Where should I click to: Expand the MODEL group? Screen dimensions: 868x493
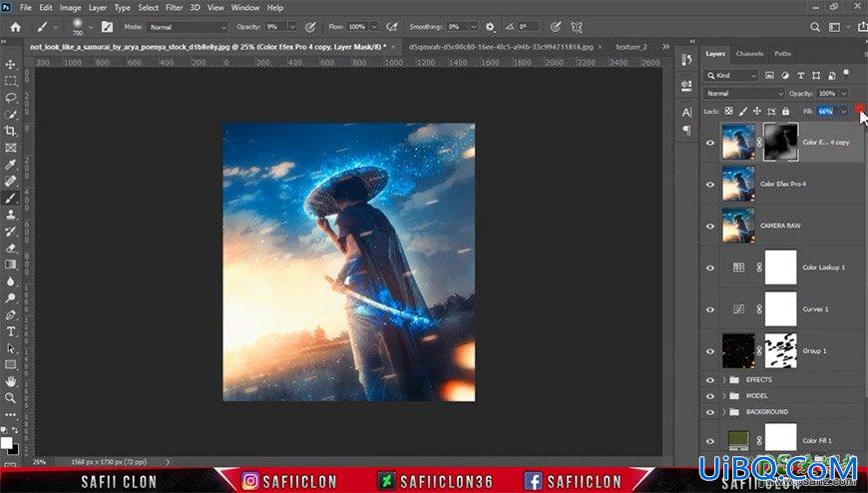[724, 396]
